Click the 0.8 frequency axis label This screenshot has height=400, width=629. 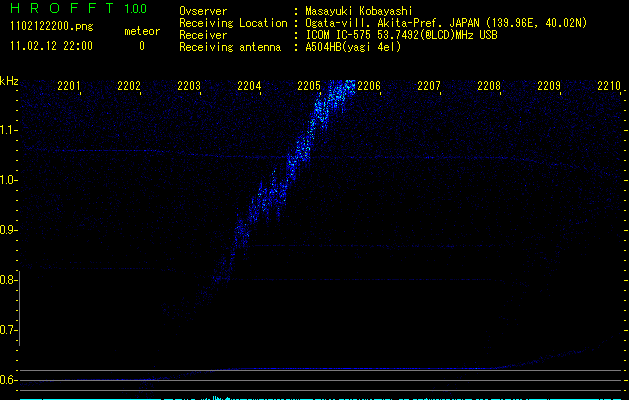(7, 280)
